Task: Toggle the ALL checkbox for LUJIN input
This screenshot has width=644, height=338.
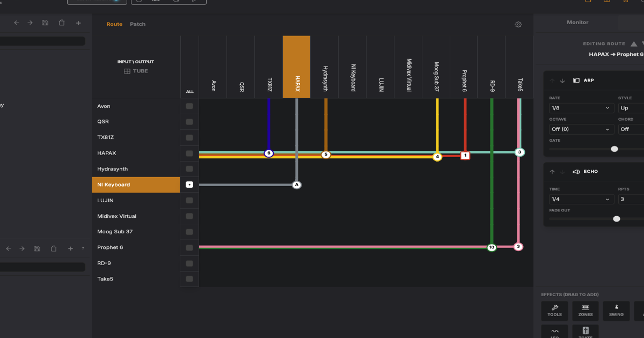Action: [x=189, y=200]
